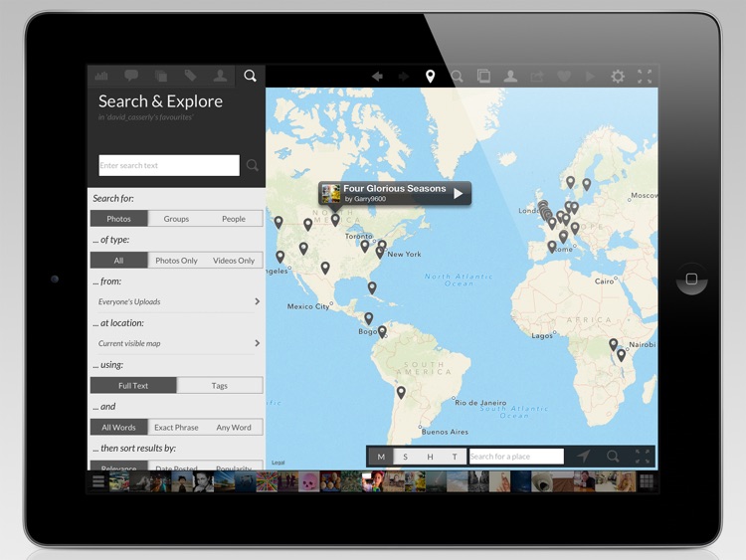The width and height of the screenshot is (746, 560).
Task: Click the Search for a place field
Action: pos(516,457)
